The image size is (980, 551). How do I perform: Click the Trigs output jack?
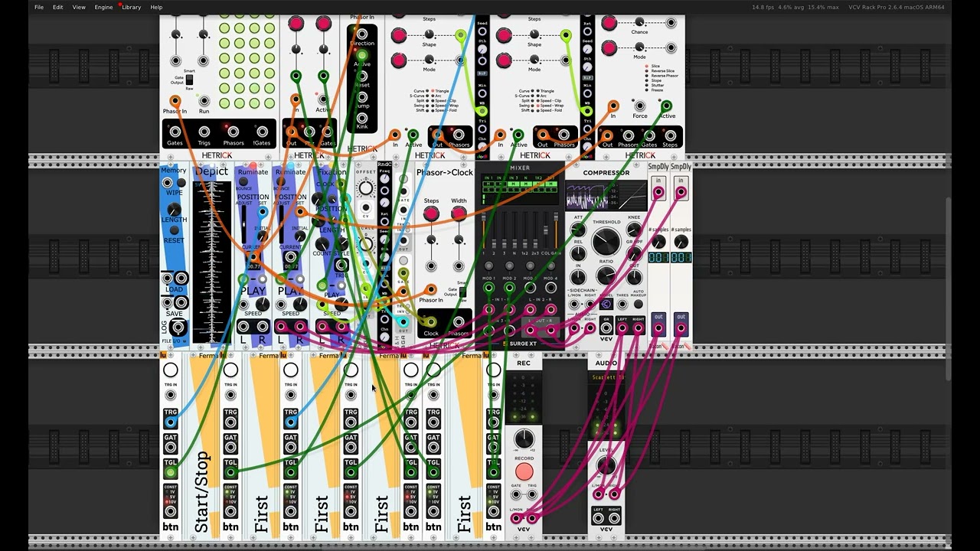click(x=204, y=132)
